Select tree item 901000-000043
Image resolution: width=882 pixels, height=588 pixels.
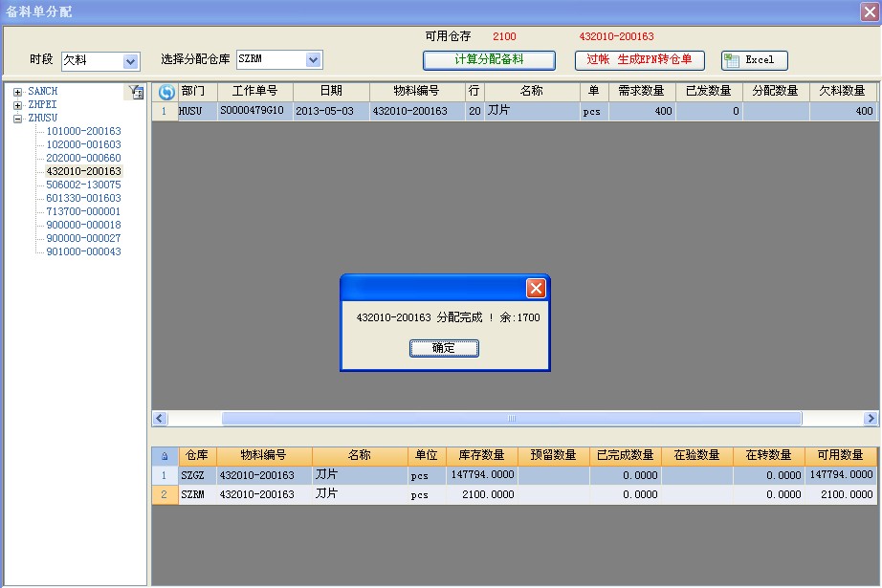click(x=83, y=251)
